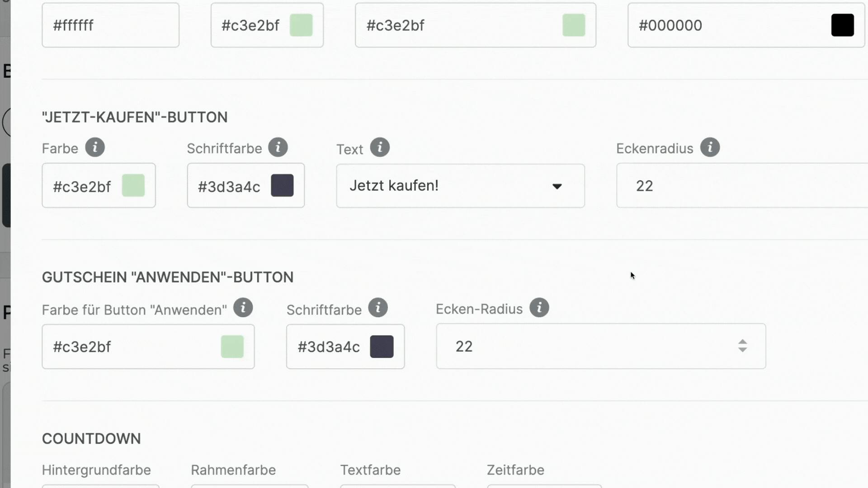Viewport: 868px width, 488px height.
Task: Click info icon beside Gutschein Schriftfarbe label
Action: pyautogui.click(x=378, y=308)
